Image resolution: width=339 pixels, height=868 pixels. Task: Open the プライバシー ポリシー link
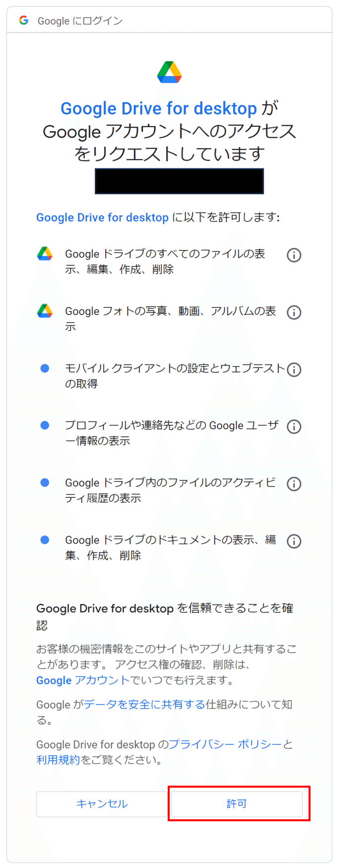[x=226, y=744]
